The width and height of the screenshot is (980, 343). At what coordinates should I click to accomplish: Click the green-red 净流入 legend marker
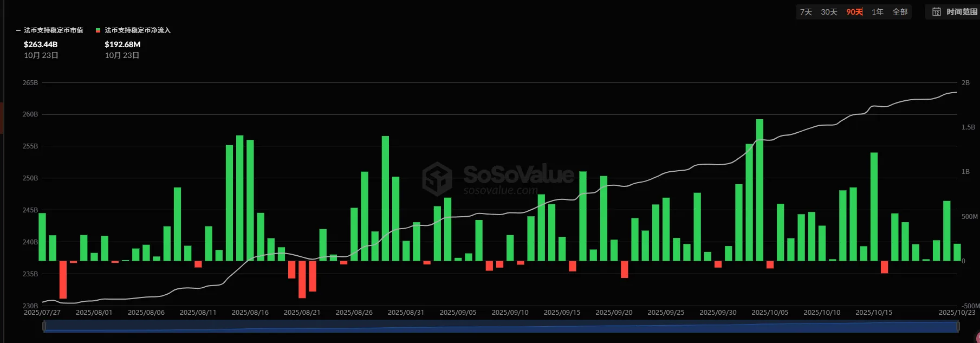[98, 30]
